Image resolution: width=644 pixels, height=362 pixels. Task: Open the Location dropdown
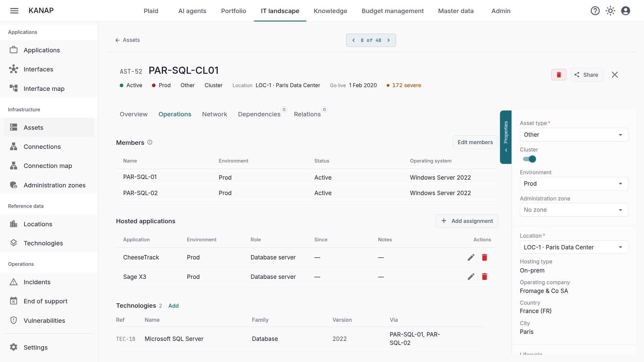(x=574, y=247)
